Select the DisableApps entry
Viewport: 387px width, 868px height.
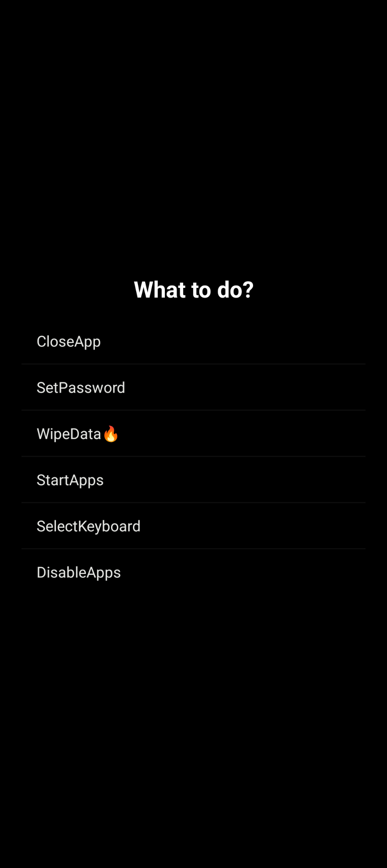[78, 572]
